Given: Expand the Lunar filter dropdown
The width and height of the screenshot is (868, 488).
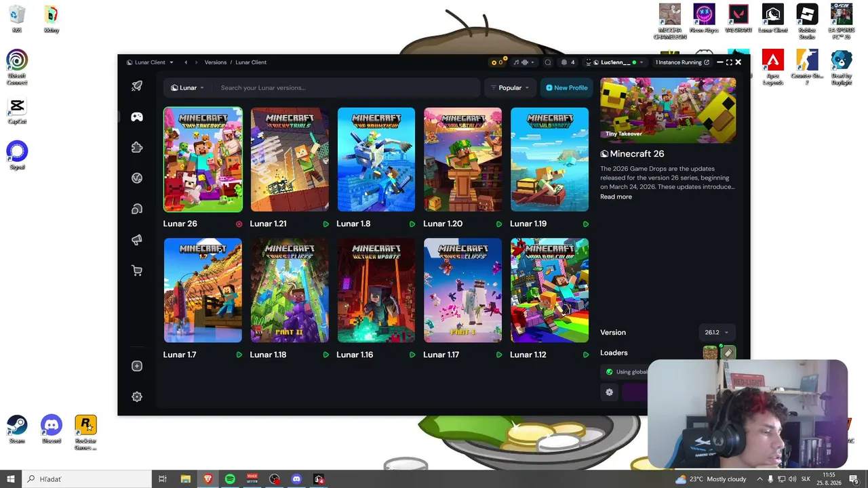Looking at the screenshot, I should click(187, 87).
